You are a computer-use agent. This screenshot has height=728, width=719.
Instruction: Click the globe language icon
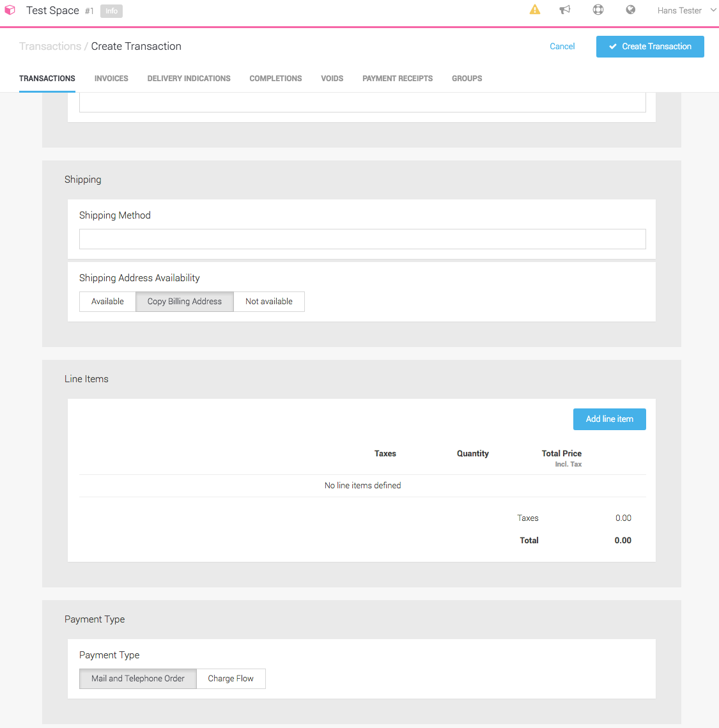pos(630,10)
